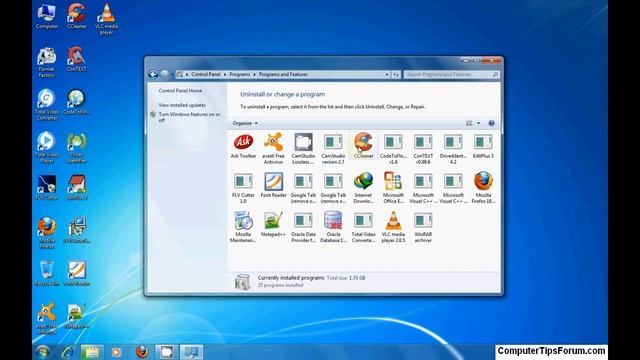The width and height of the screenshot is (640, 360).
Task: Select DriveIdentifier 4.2 program entry
Action: (x=453, y=149)
